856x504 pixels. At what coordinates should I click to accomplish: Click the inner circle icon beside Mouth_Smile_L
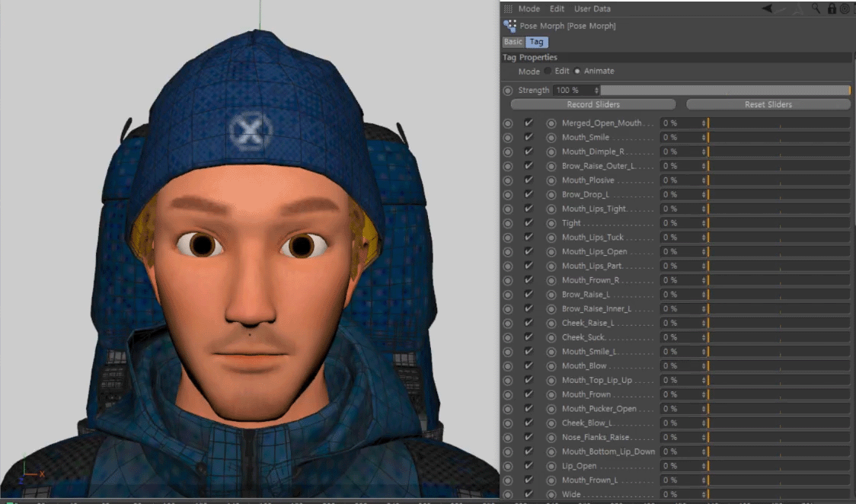pyautogui.click(x=551, y=352)
